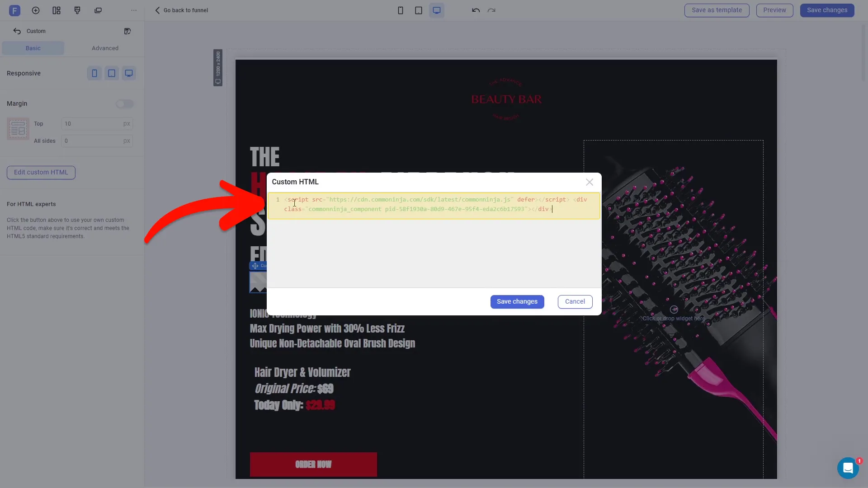
Task: Click the plus icon in drop widget area
Action: tap(674, 310)
